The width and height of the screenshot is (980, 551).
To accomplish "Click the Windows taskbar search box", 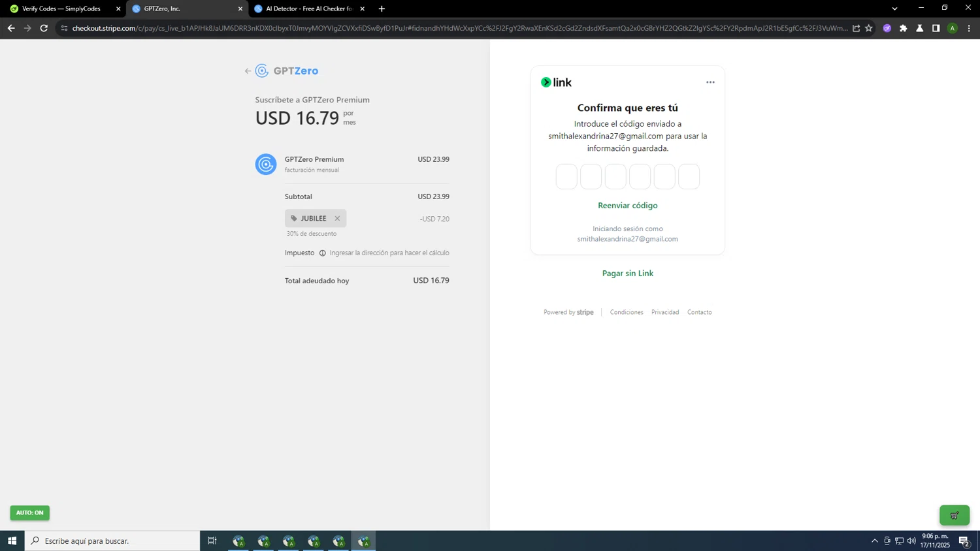I will (x=112, y=541).
